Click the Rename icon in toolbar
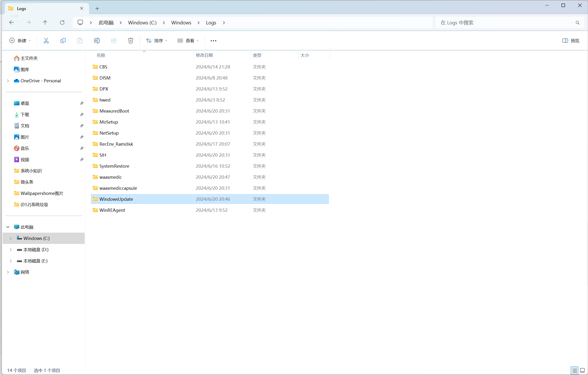 pyautogui.click(x=97, y=41)
